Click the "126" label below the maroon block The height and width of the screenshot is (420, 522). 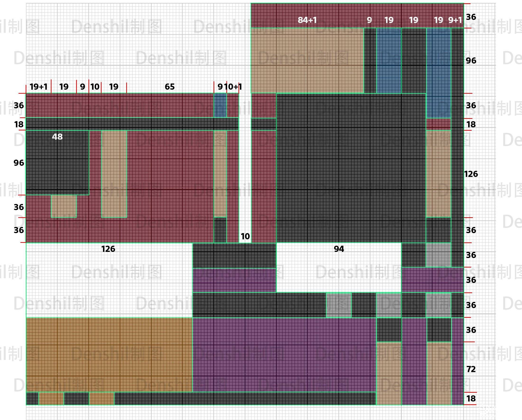tap(108, 249)
